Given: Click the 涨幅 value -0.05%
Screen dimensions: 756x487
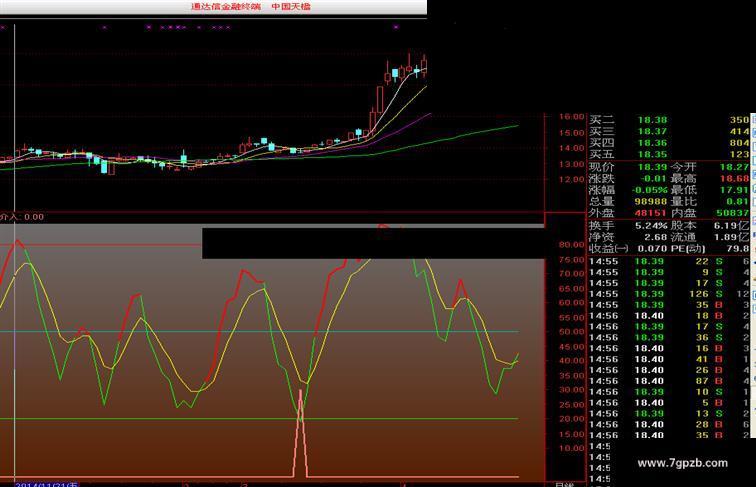Looking at the screenshot, I should (650, 190).
